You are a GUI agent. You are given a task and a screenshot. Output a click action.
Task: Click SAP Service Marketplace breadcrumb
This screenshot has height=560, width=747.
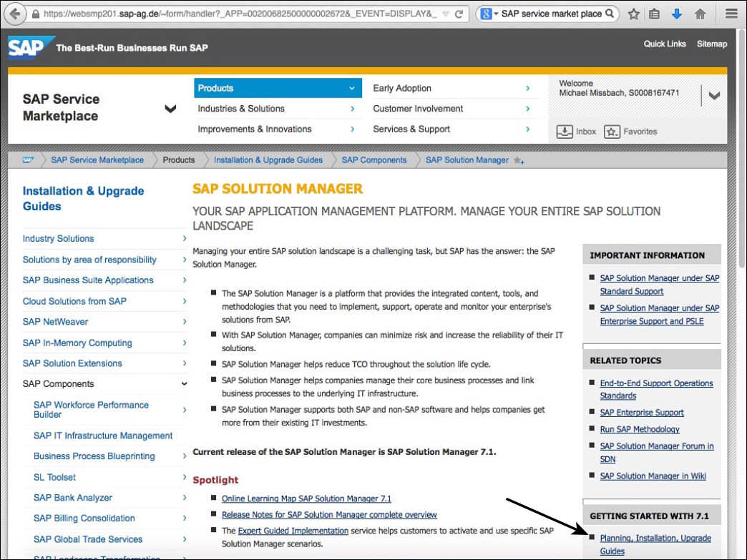point(97,160)
